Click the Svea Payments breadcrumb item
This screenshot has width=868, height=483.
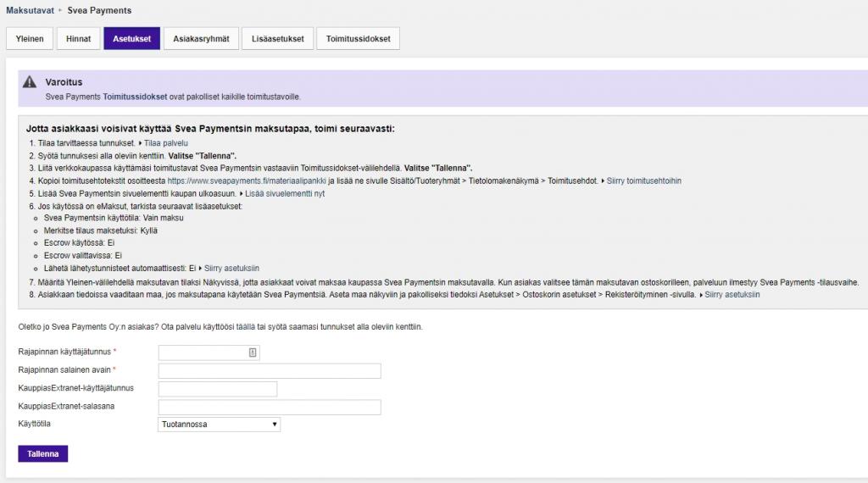point(100,10)
